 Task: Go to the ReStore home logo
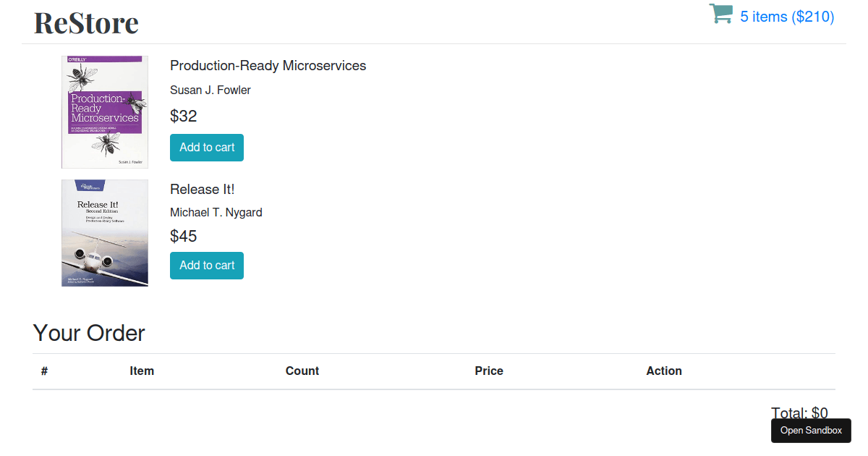coord(86,22)
